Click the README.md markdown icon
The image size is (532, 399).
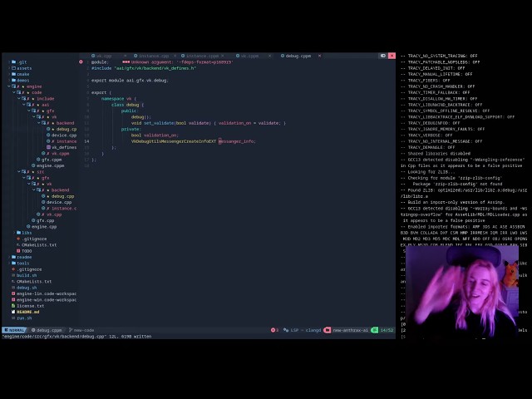point(13,313)
